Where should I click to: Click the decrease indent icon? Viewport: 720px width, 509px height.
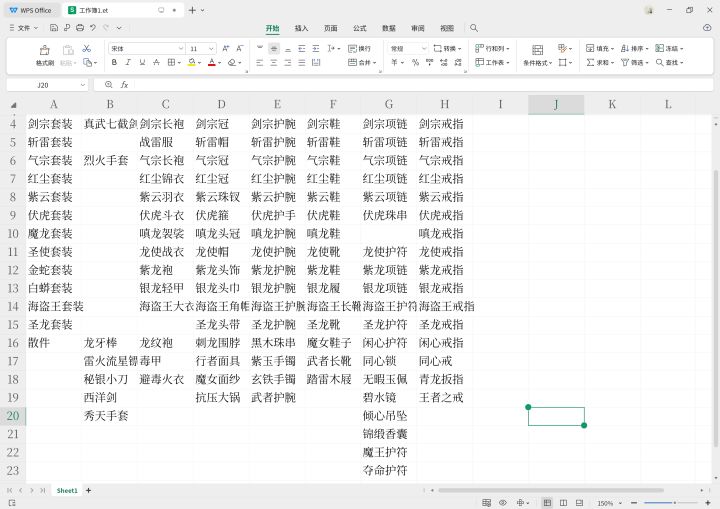(x=302, y=48)
